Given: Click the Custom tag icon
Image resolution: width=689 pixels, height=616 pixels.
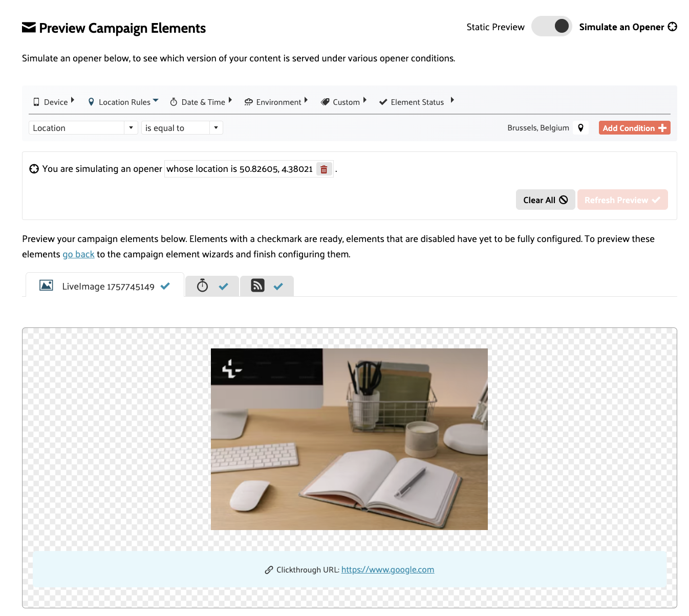Looking at the screenshot, I should pyautogui.click(x=325, y=102).
